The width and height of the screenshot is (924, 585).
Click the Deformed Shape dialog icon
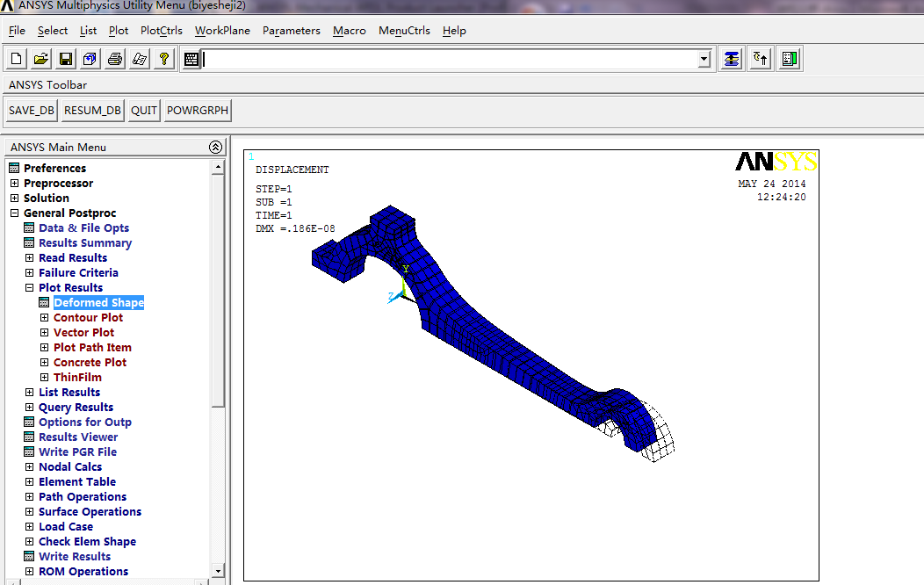(x=44, y=302)
